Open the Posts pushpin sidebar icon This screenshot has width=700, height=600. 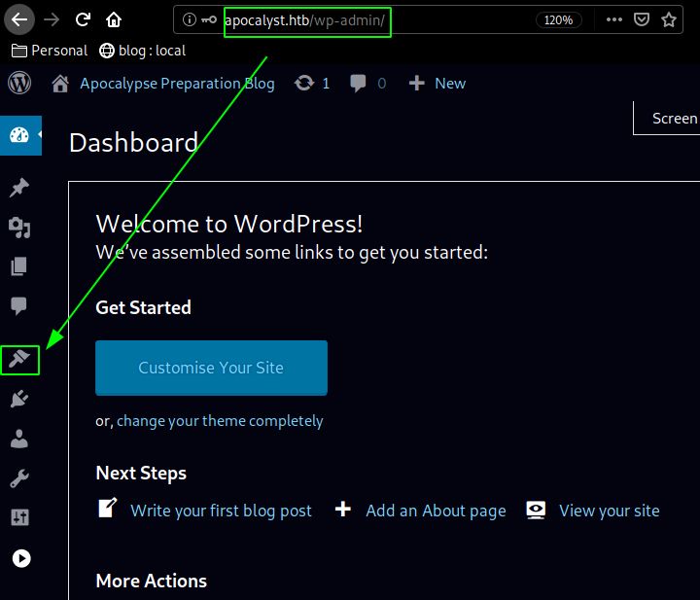pyautogui.click(x=19, y=188)
